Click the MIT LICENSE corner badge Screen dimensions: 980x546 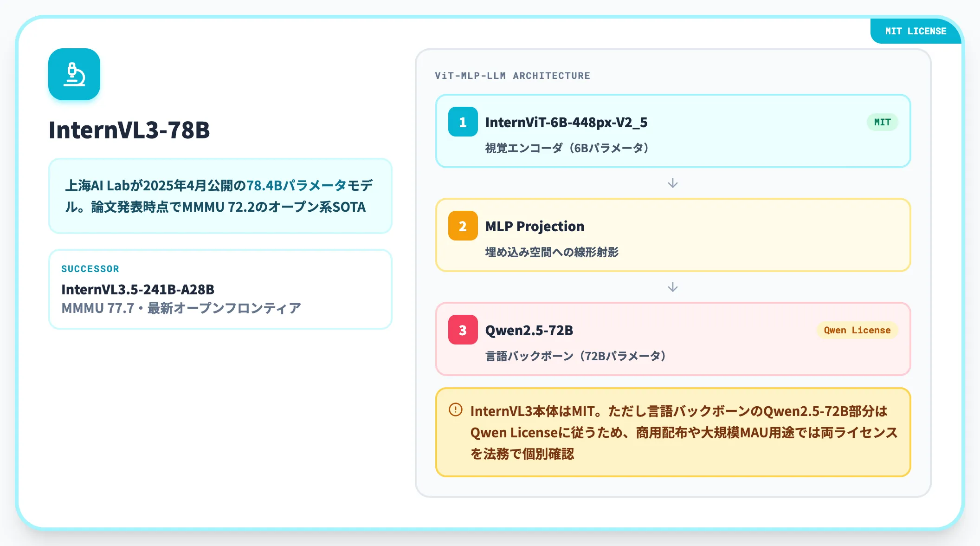(x=916, y=31)
